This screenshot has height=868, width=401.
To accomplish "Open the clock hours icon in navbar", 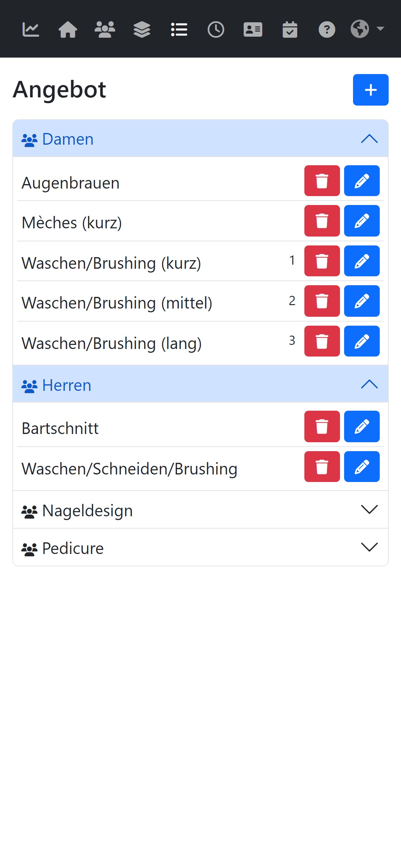I will (216, 29).
